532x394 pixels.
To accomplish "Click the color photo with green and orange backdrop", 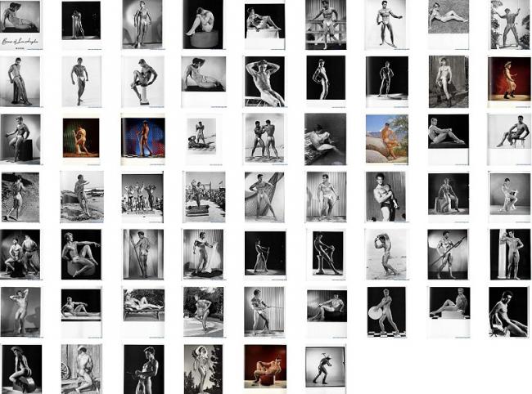I will 81,137.
